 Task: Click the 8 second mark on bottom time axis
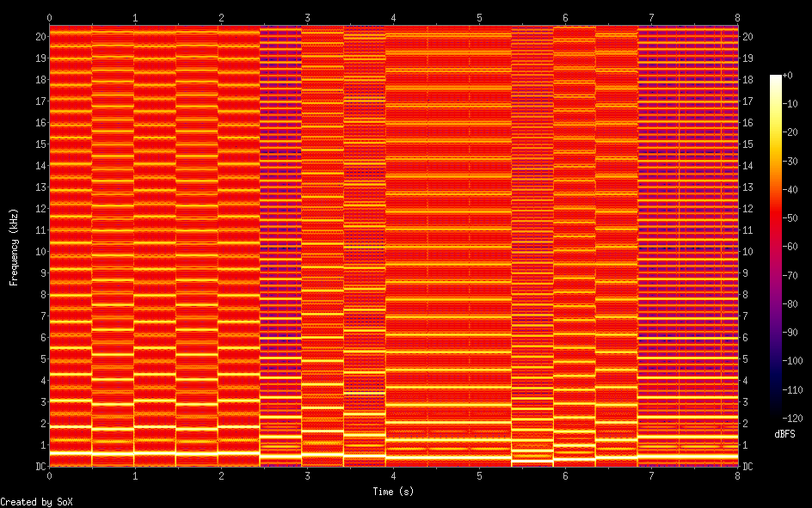pos(737,474)
